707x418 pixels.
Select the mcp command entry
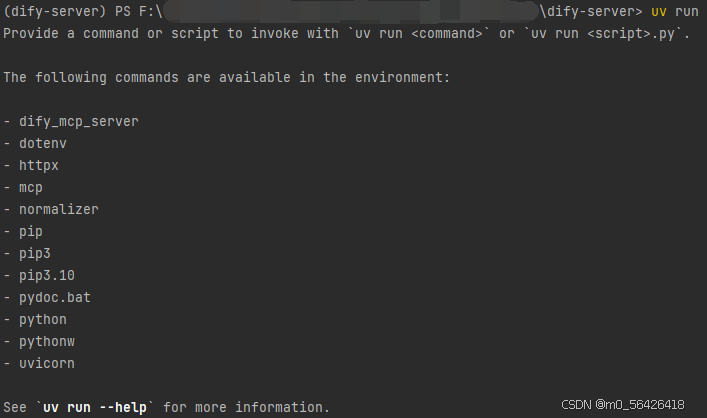click(31, 188)
